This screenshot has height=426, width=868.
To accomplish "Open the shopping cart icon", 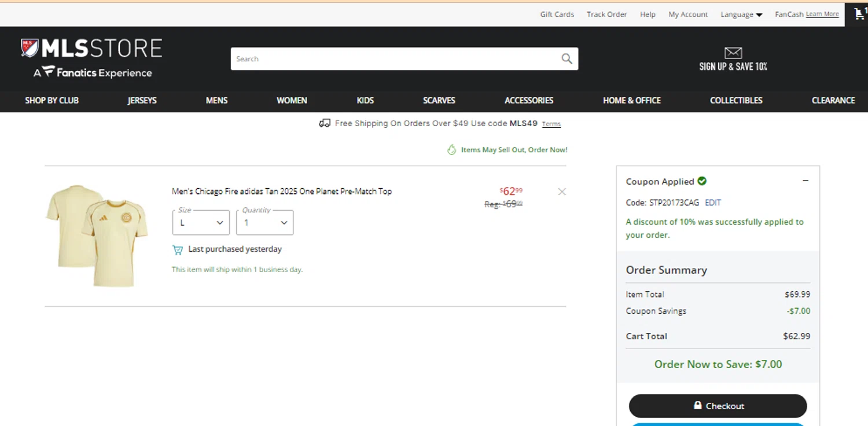I will pyautogui.click(x=860, y=14).
